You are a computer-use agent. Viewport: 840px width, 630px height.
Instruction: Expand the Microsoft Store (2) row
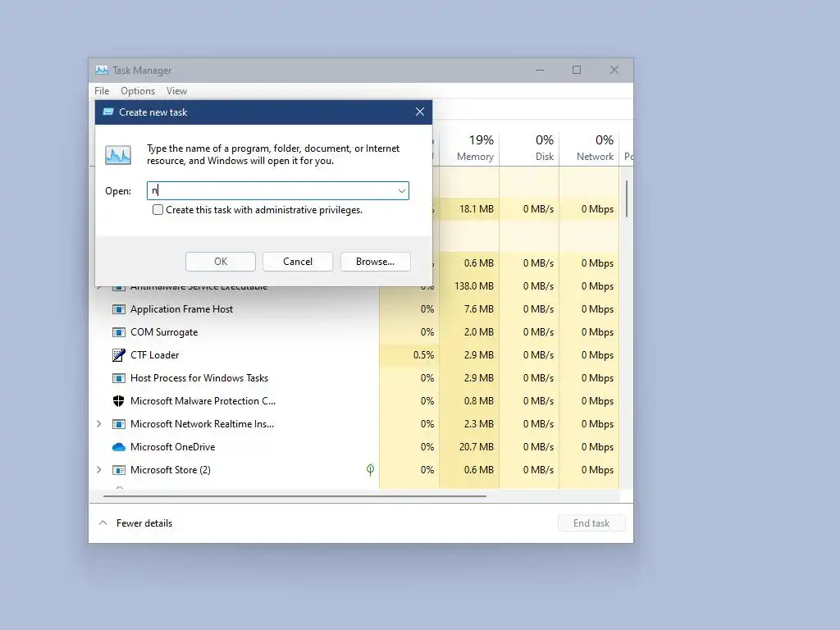click(x=99, y=470)
